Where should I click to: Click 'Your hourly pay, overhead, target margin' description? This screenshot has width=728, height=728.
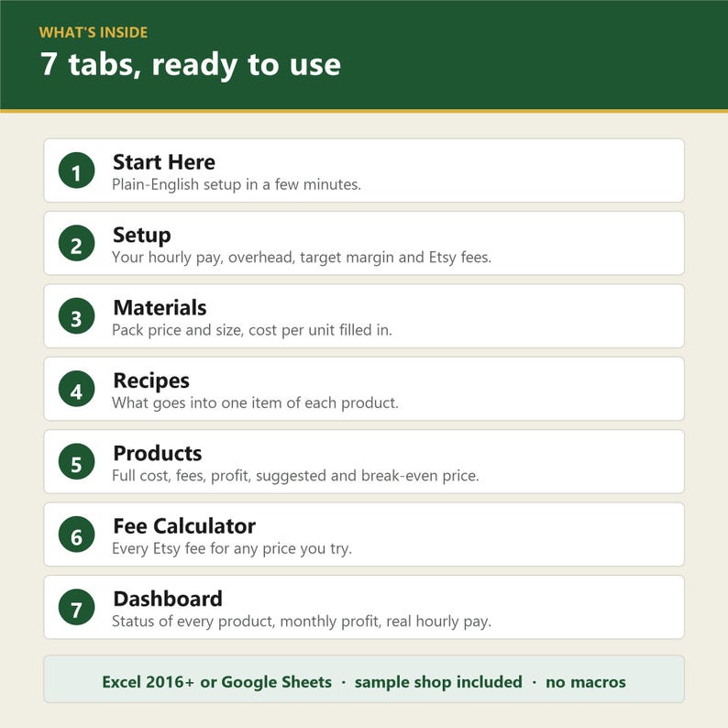pyautogui.click(x=302, y=258)
